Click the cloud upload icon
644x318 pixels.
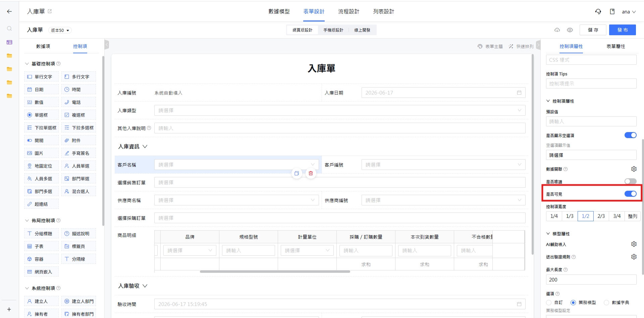coord(557,30)
